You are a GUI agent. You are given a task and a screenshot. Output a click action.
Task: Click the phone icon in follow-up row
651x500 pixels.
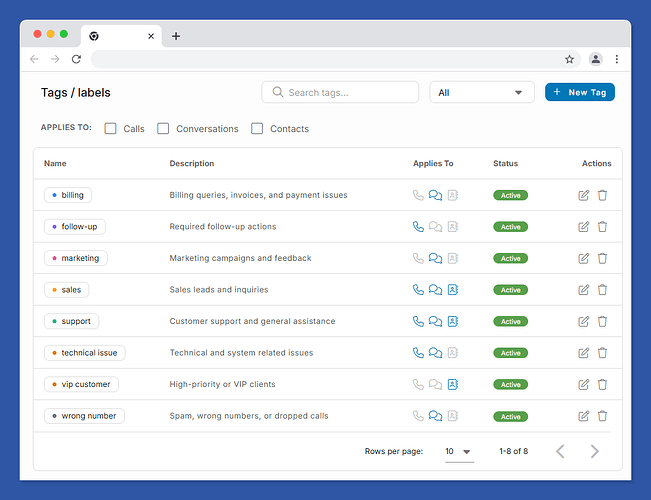(x=418, y=227)
